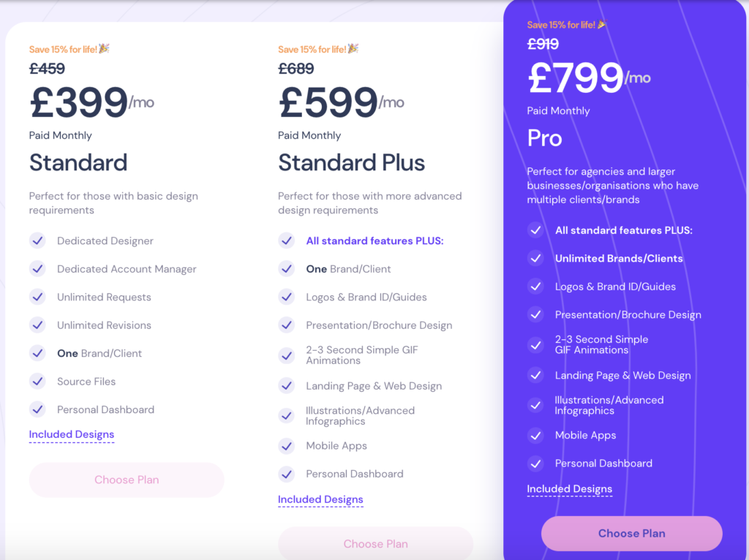Select the Standard plan heading

[78, 162]
